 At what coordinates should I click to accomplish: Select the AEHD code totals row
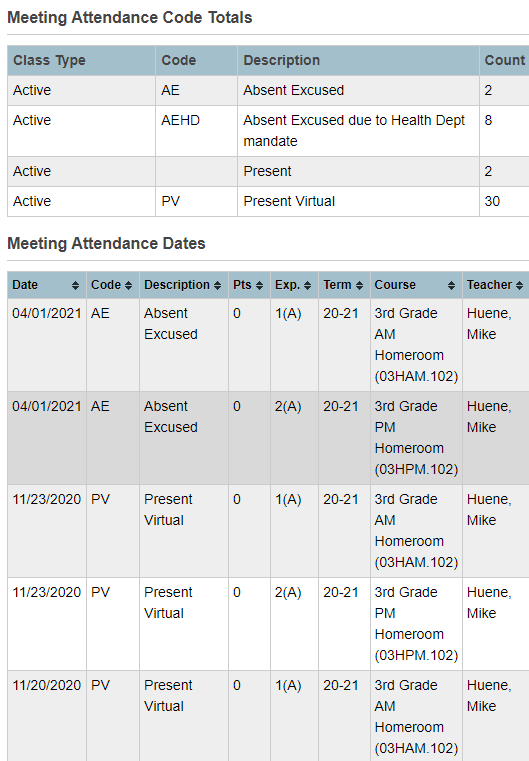(x=268, y=131)
